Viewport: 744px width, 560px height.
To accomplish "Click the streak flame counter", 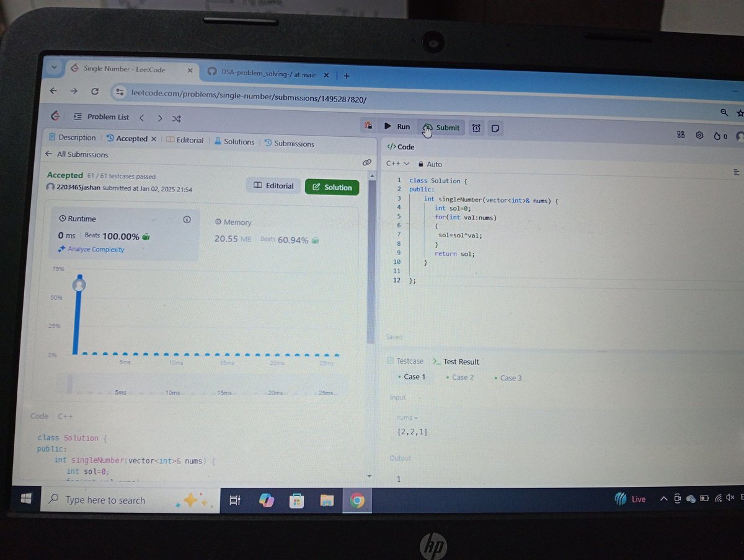I will [x=720, y=136].
